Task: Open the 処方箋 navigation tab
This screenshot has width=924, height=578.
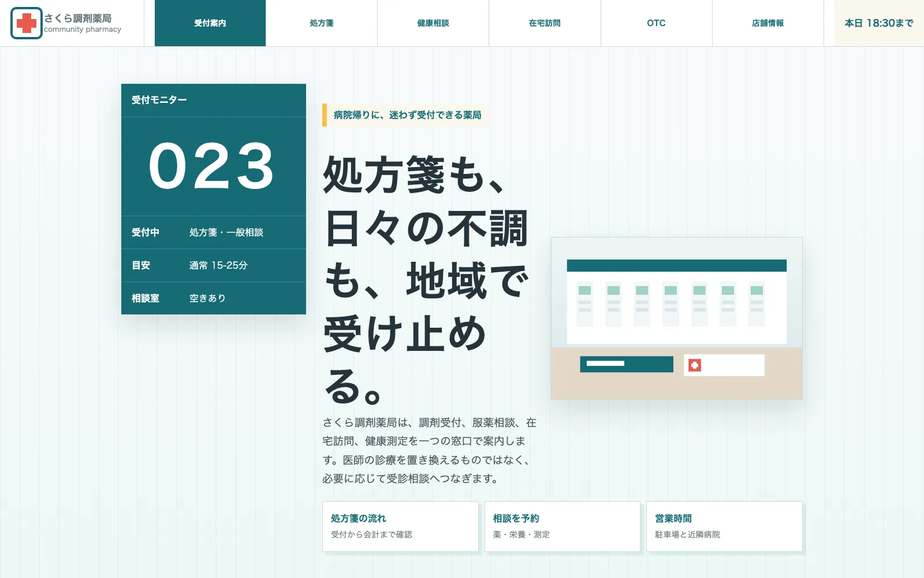Action: point(322,23)
